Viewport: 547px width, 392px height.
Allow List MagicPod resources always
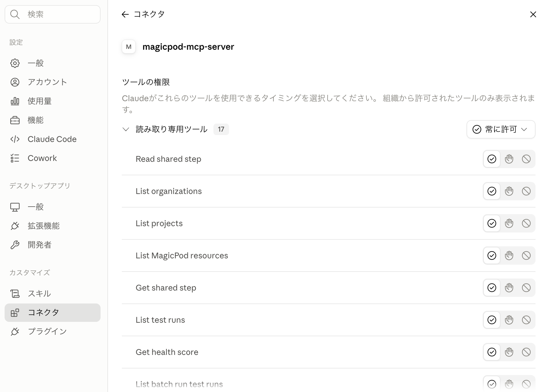point(492,255)
